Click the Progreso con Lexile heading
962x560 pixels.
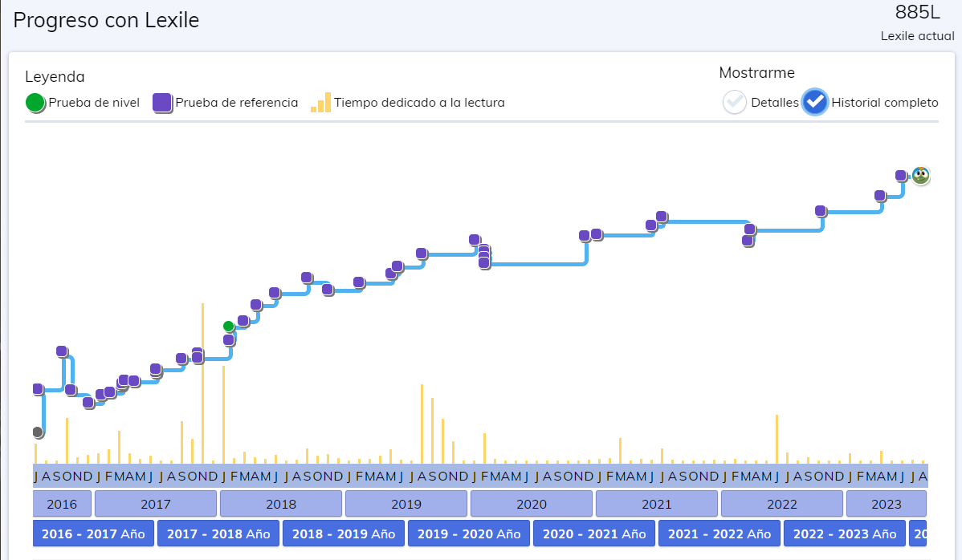(106, 20)
